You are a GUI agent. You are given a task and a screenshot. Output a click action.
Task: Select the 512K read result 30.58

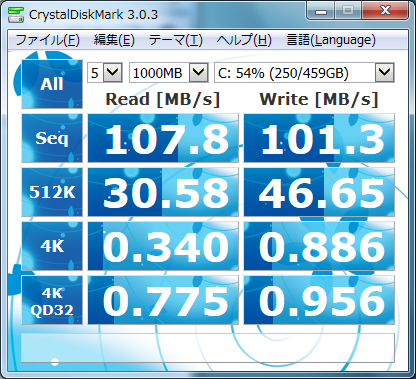pos(163,192)
